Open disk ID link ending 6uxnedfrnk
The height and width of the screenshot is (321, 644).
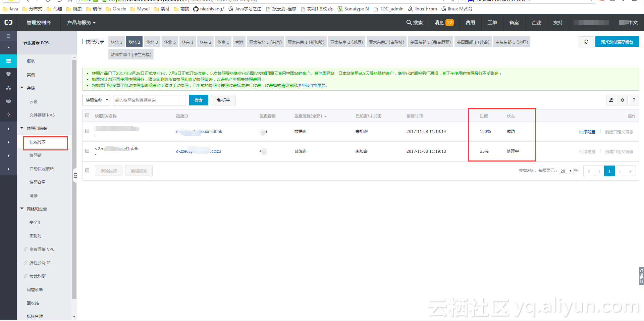[199, 131]
